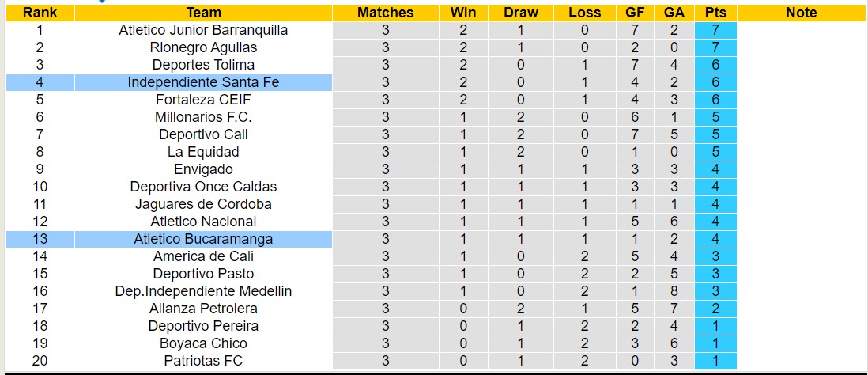Click Deportes Tolima team name

pos(203,65)
